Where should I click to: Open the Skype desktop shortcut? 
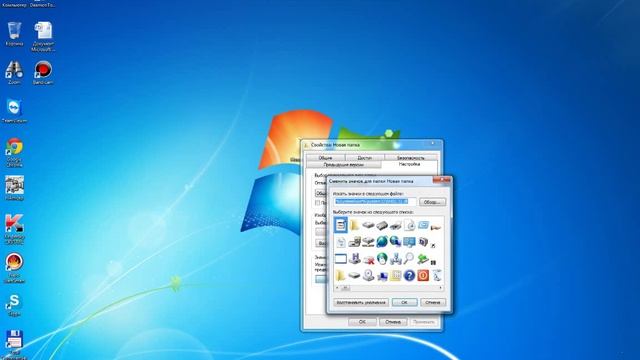[x=14, y=305]
